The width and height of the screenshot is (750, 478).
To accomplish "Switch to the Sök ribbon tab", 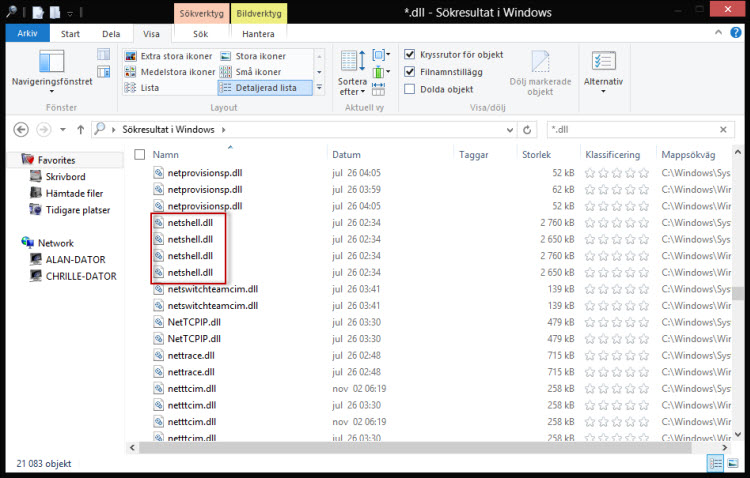I will (200, 34).
